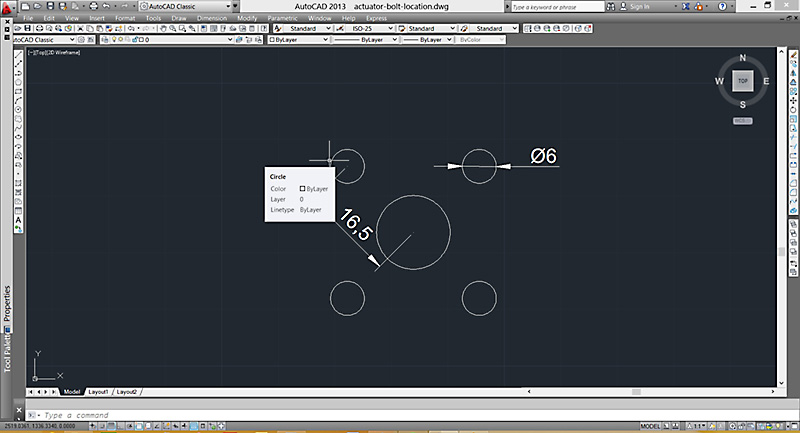The image size is (800, 433).
Task: Select the Table tool in Draw toolbar
Action: point(18,211)
